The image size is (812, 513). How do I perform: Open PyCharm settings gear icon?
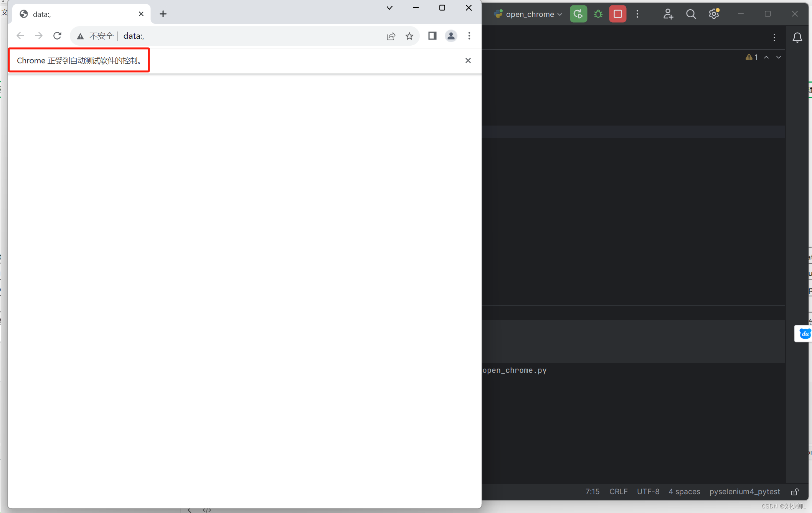pos(713,14)
